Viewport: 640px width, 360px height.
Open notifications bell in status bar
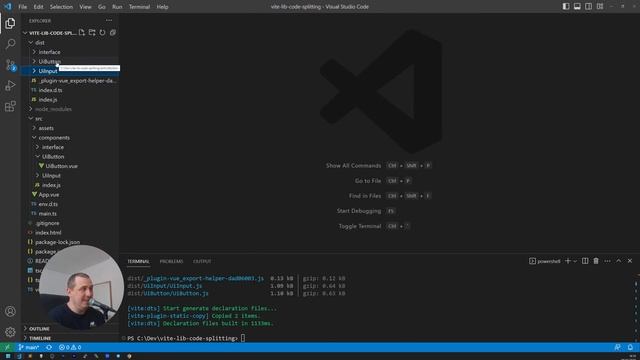coord(630,347)
